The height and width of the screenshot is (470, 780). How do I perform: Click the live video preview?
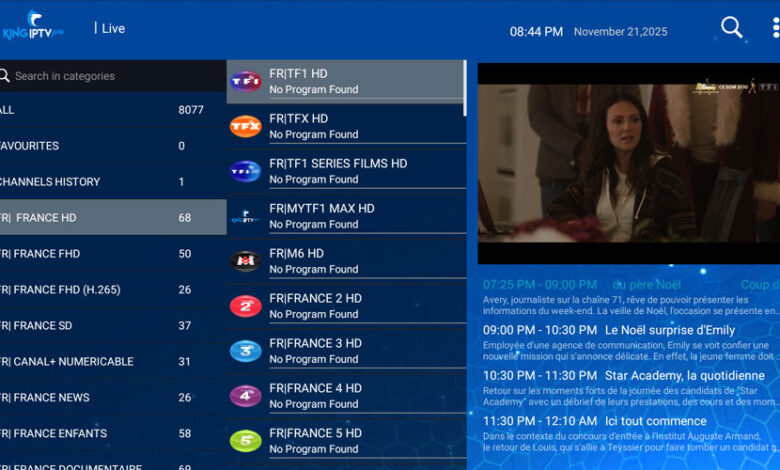click(628, 163)
